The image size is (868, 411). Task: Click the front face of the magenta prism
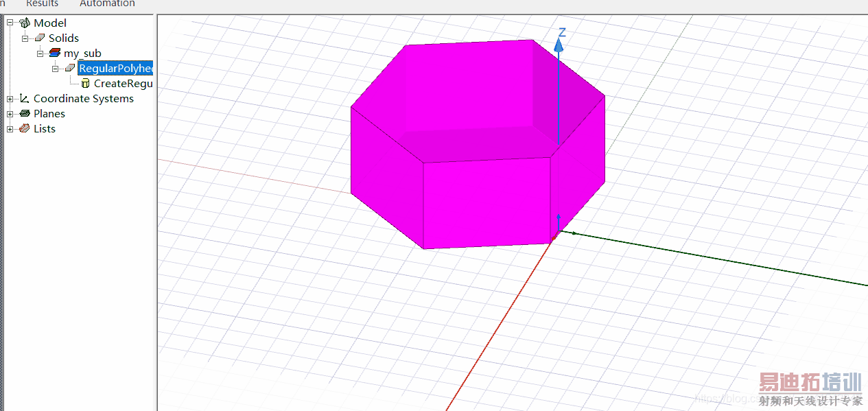488,202
